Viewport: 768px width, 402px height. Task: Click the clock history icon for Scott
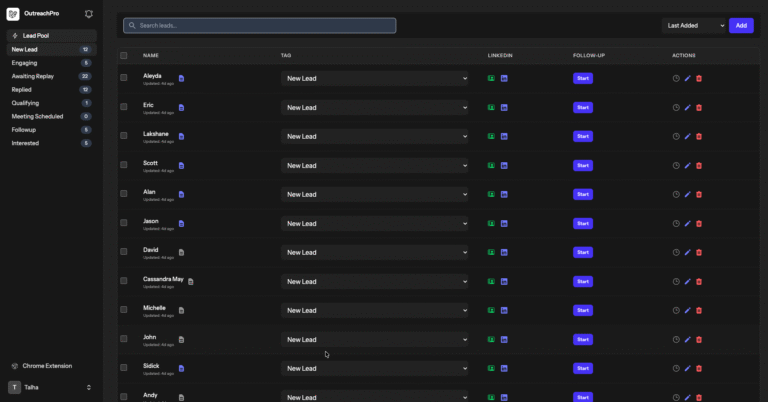(676, 166)
